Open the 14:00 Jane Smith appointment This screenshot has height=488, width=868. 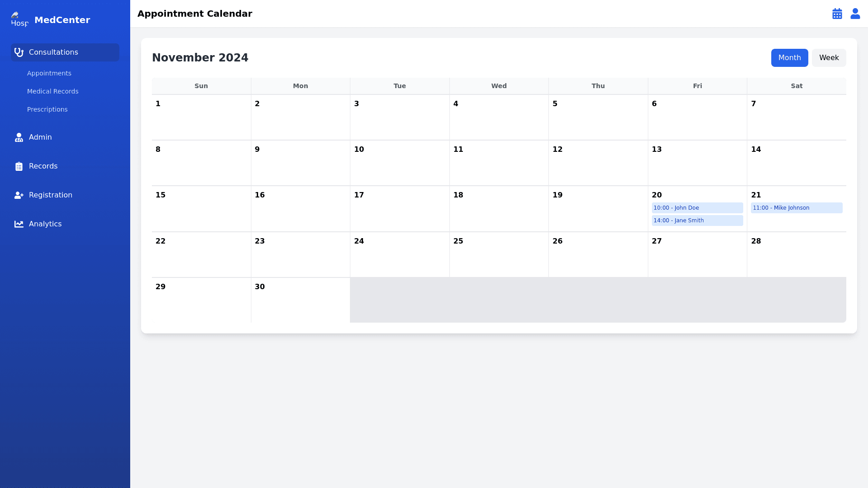click(697, 221)
